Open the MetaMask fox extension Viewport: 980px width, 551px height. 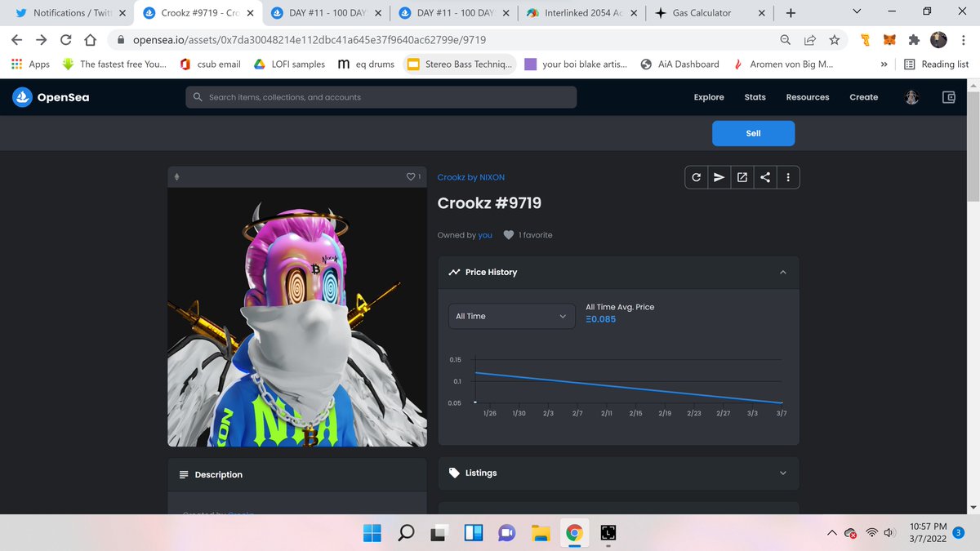(890, 39)
